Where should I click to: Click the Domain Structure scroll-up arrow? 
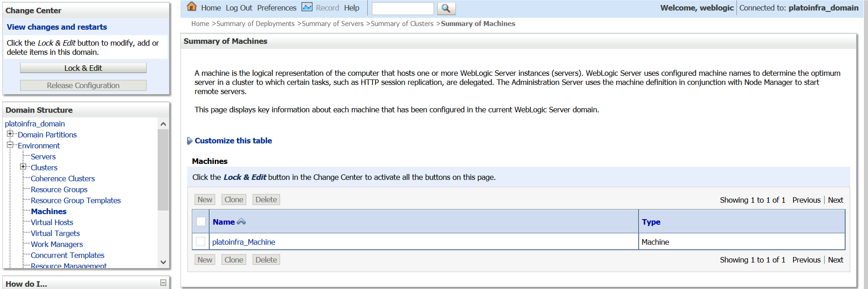coord(163,124)
